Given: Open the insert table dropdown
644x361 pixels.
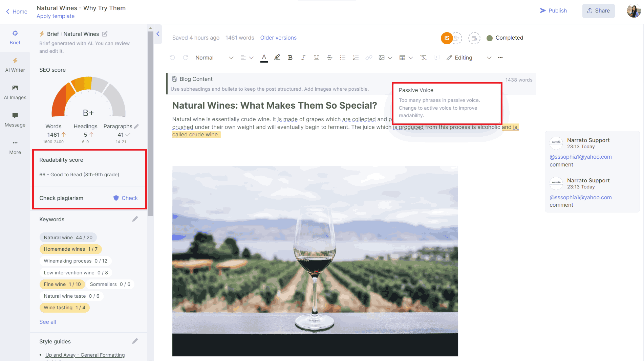Looking at the screenshot, I should coord(406,58).
